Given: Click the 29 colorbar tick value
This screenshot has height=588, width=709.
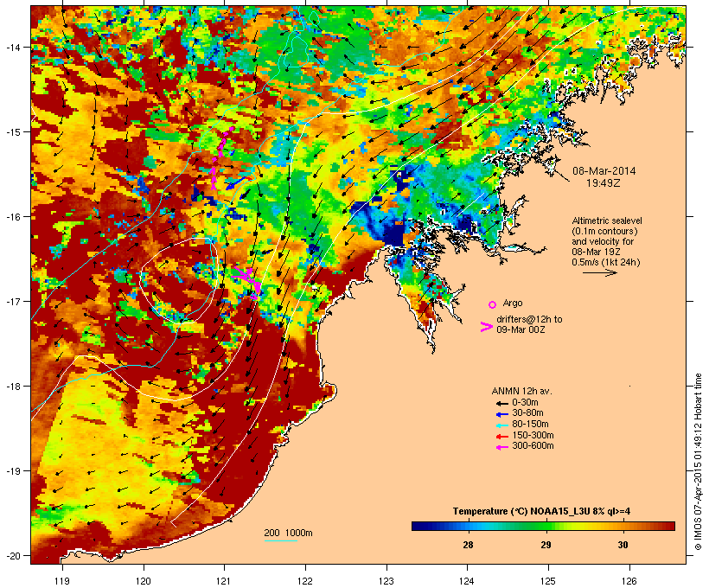Looking at the screenshot, I should point(546,545).
